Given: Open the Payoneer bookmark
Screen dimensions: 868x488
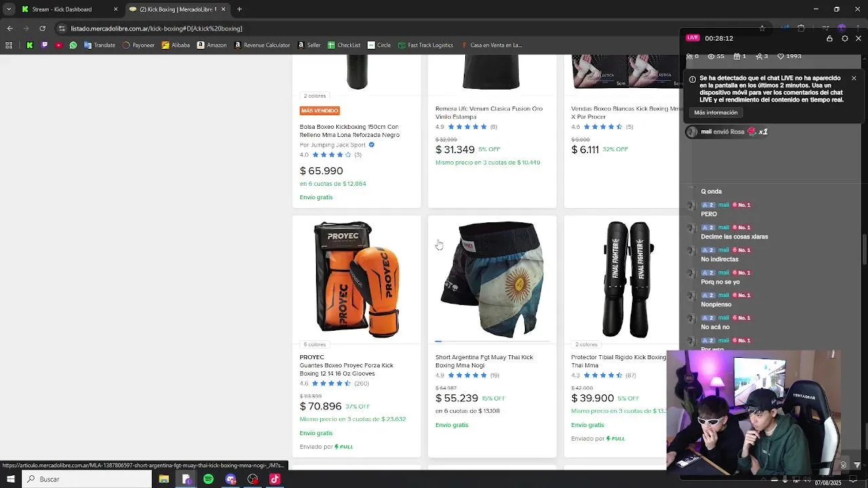Looking at the screenshot, I should [x=138, y=45].
